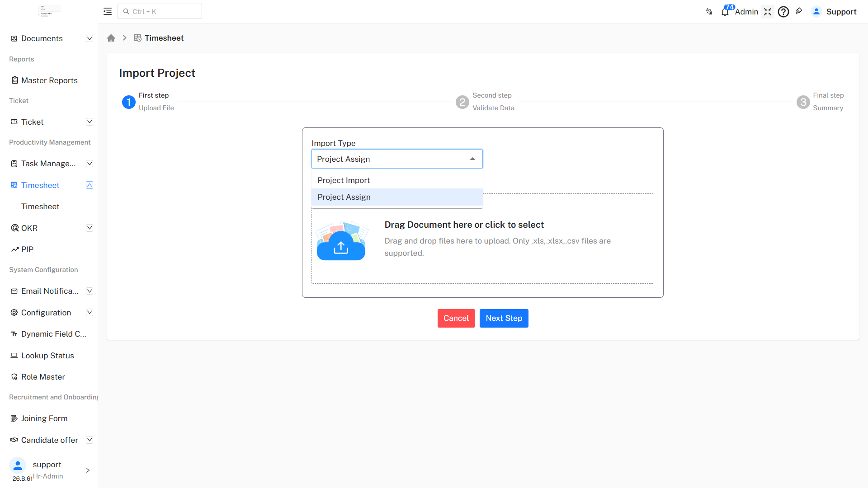Viewport: 868px width, 488px height.
Task: Click the Timesheet breadcrumb link
Action: point(164,38)
